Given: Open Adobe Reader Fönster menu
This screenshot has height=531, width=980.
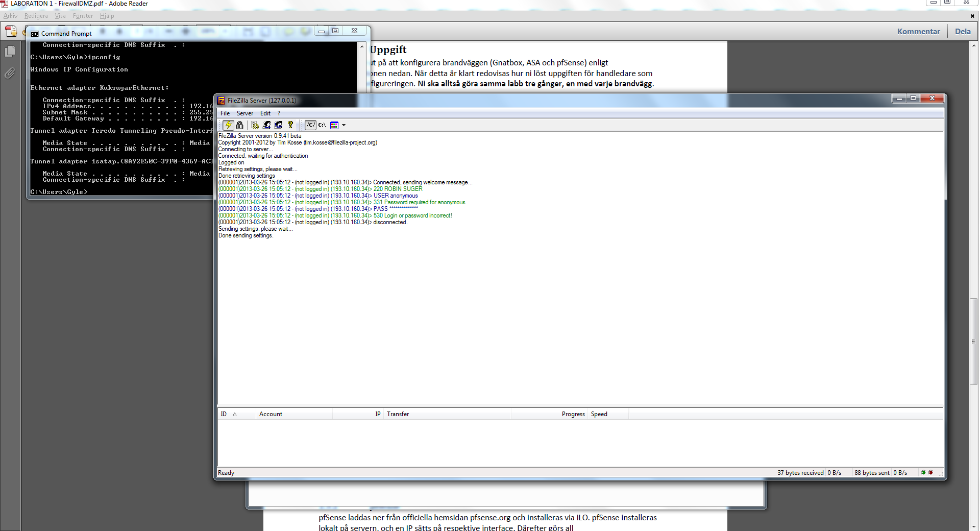Looking at the screenshot, I should (83, 16).
